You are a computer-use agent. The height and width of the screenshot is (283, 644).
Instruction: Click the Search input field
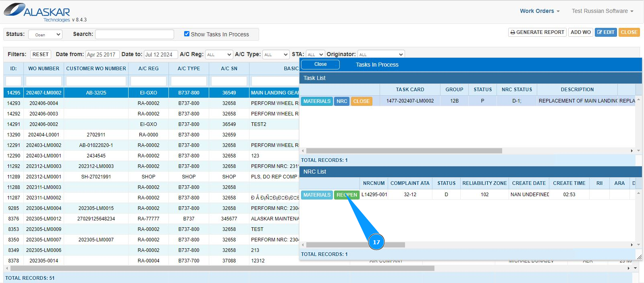(x=134, y=34)
